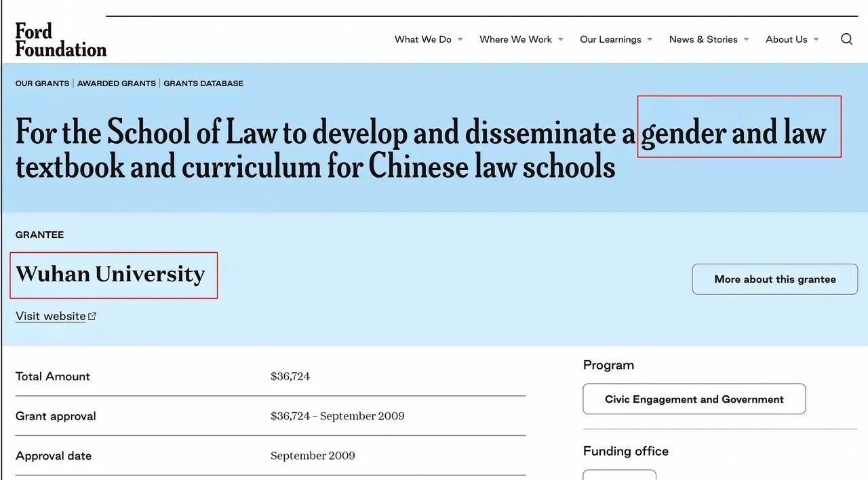Click More about this grantee button
Image resolution: width=868 pixels, height=480 pixels.
775,279
